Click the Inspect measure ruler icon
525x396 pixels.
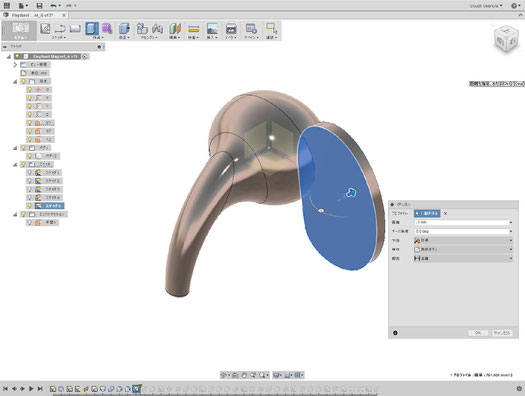[194, 29]
